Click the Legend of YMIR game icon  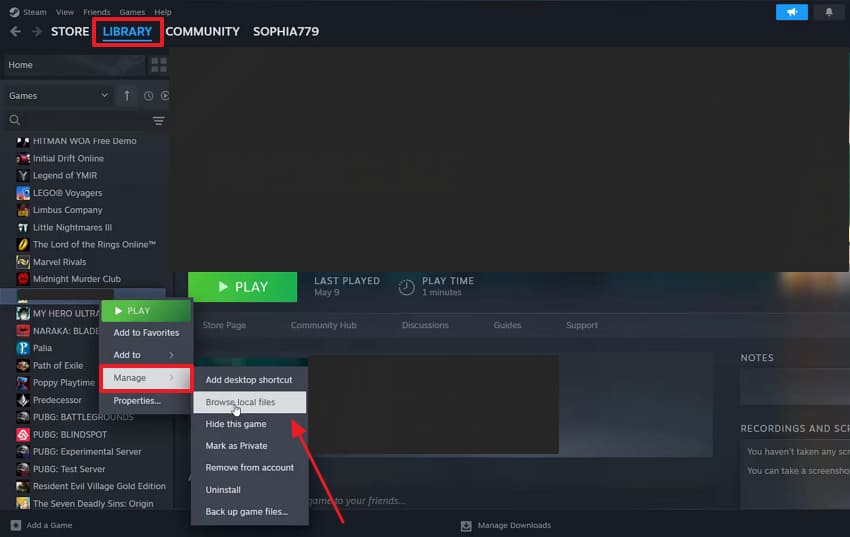click(23, 176)
